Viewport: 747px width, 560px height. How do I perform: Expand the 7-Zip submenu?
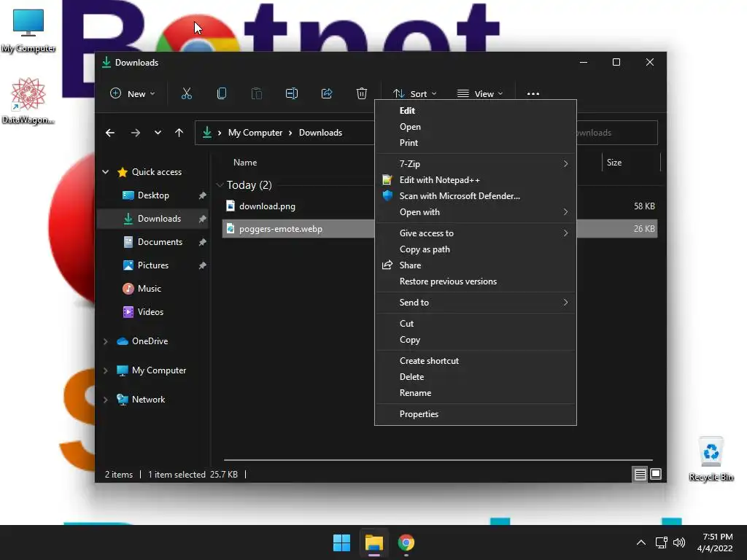click(x=476, y=164)
